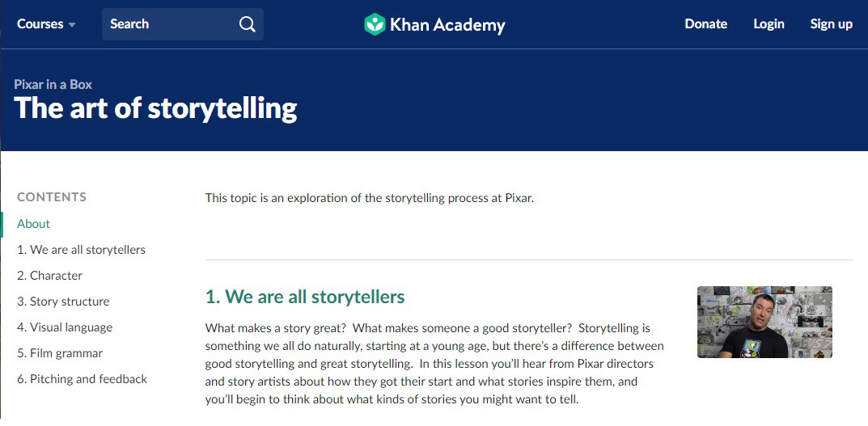
Task: Jump to 6. Pitching and feedback
Action: tap(82, 380)
